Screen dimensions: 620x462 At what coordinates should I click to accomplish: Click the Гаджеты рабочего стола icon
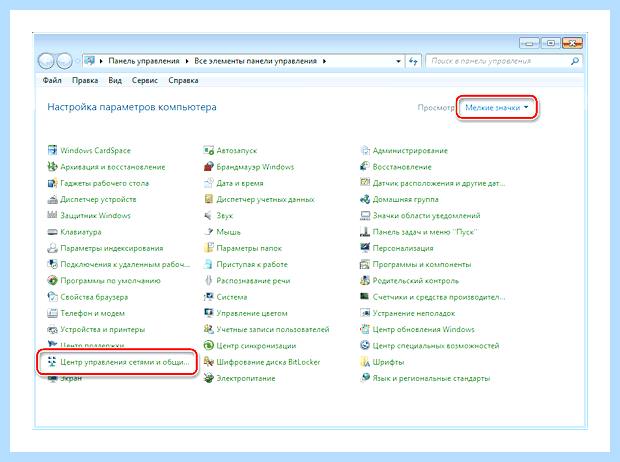point(52,183)
